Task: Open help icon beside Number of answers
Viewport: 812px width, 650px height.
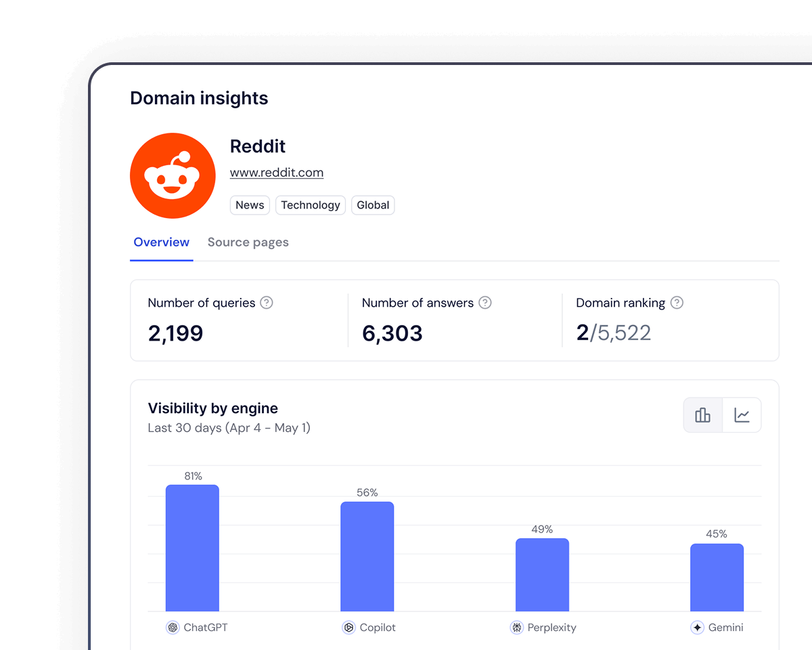Action: coord(485,303)
